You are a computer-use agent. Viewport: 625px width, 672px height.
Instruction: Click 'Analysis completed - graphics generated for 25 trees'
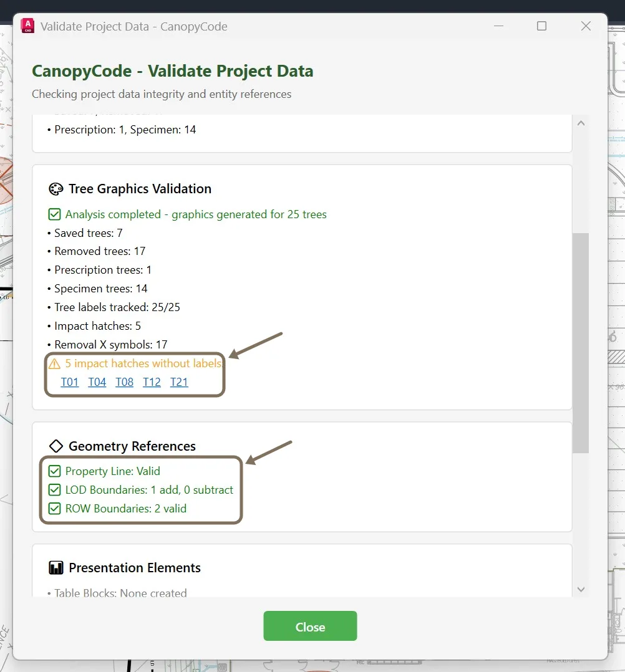click(196, 214)
